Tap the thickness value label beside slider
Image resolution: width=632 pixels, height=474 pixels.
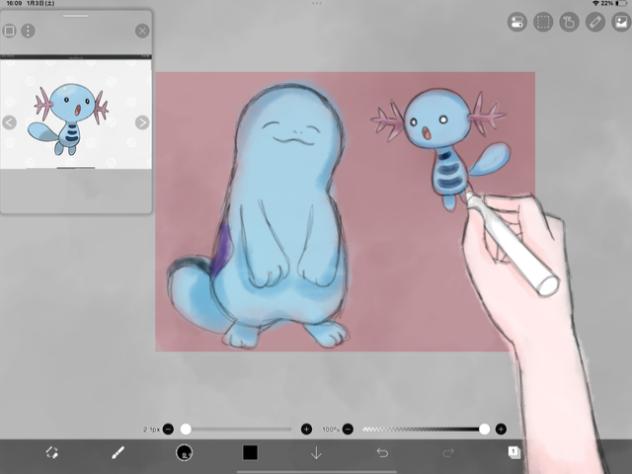click(x=151, y=430)
